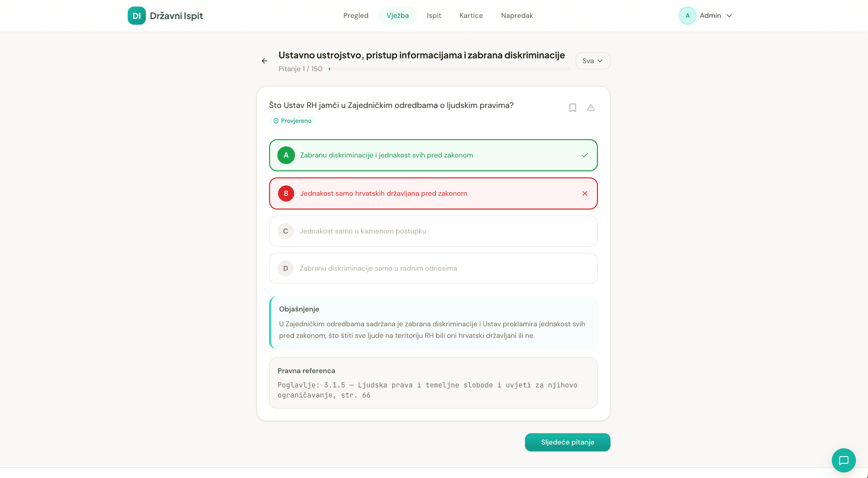Click the DI app logo icon

(137, 15)
